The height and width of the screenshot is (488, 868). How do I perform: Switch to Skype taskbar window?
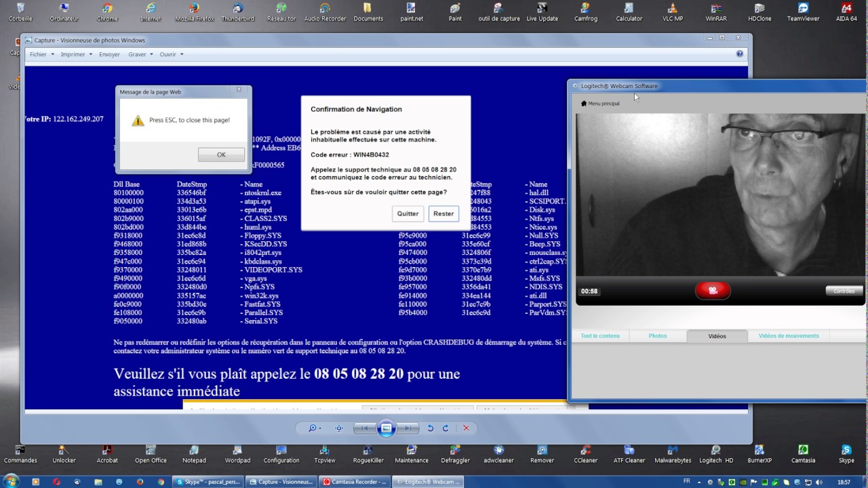point(208,482)
